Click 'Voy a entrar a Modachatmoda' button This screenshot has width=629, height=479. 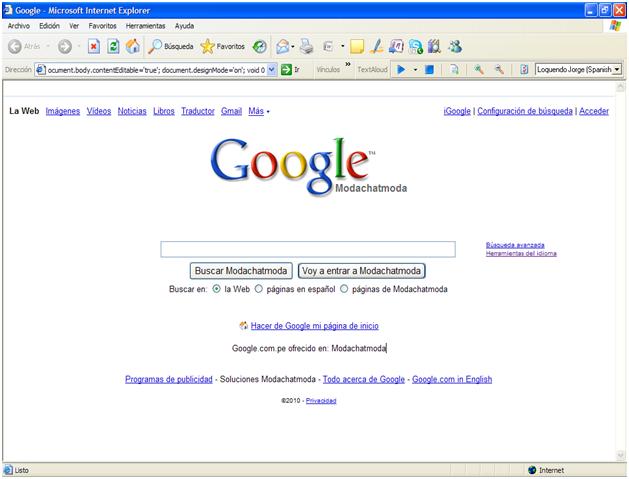[361, 271]
